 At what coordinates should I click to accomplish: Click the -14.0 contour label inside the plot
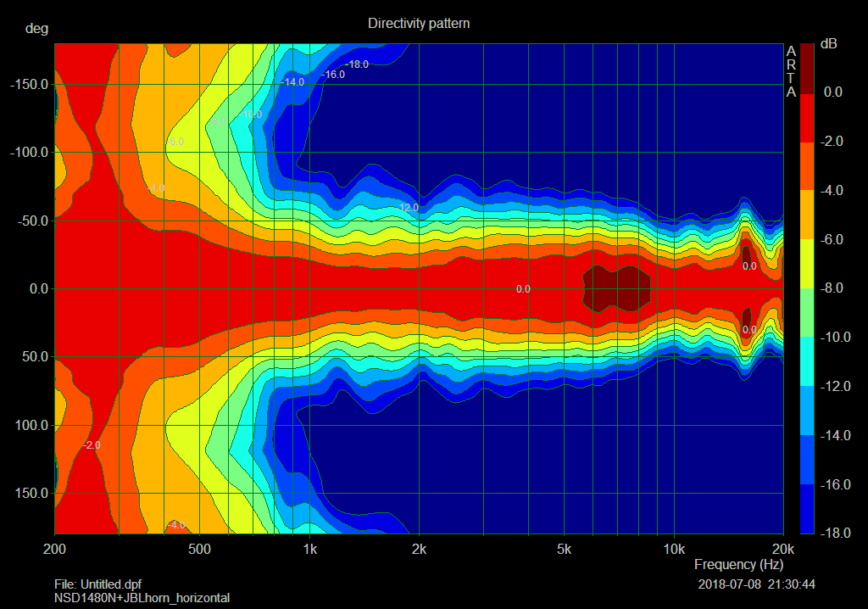tap(292, 82)
